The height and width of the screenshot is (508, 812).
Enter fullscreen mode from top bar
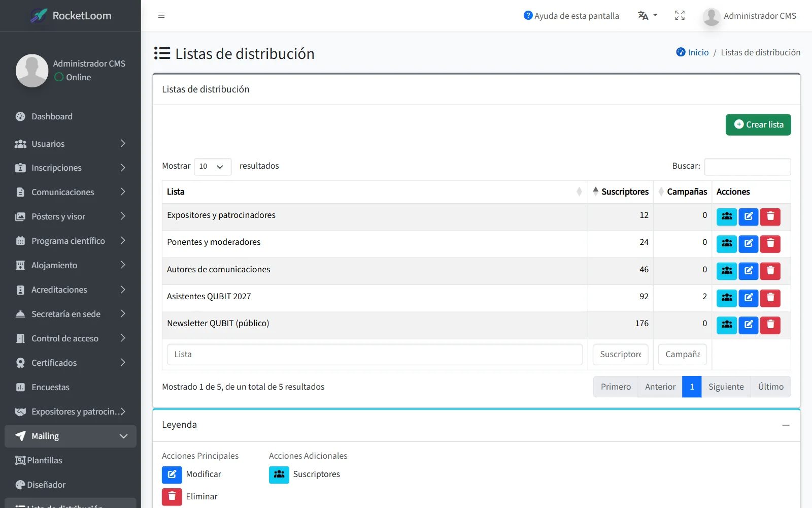(x=680, y=16)
